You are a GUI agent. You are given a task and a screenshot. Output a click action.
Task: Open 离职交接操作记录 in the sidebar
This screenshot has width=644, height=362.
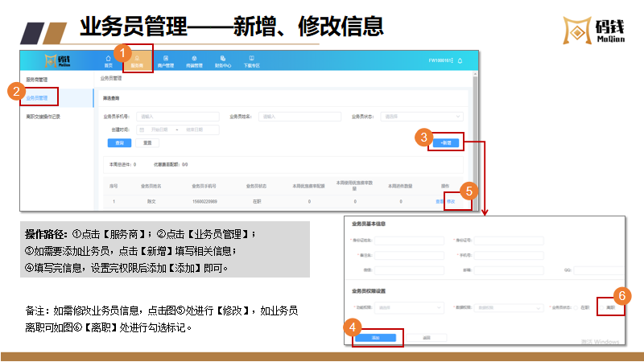click(43, 117)
